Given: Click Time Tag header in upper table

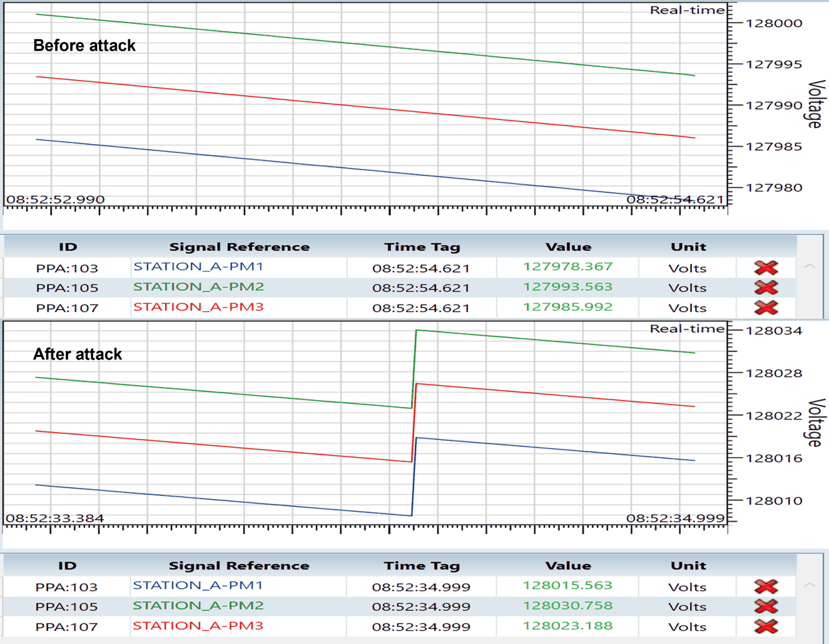Looking at the screenshot, I should 422,247.
